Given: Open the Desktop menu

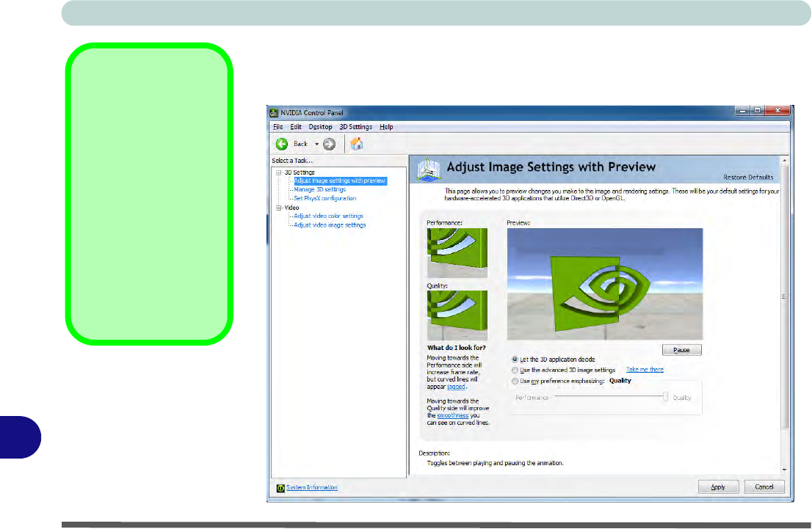Looking at the screenshot, I should click(320, 127).
